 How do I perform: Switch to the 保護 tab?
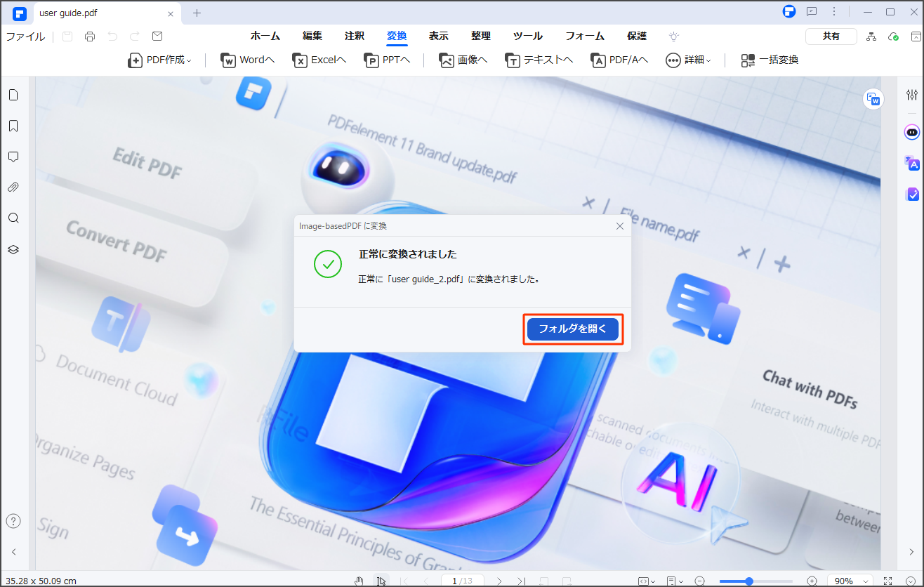(x=637, y=37)
